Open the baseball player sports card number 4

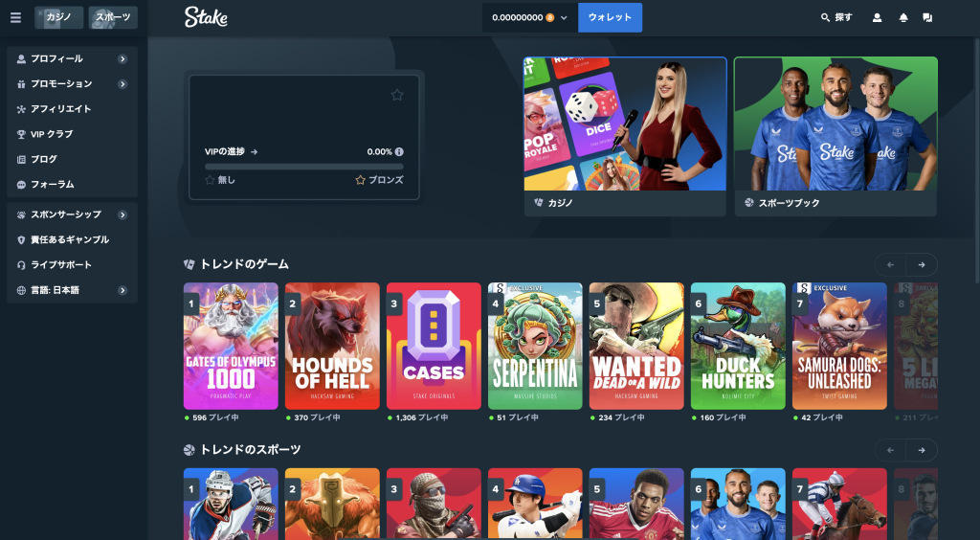[x=535, y=504]
